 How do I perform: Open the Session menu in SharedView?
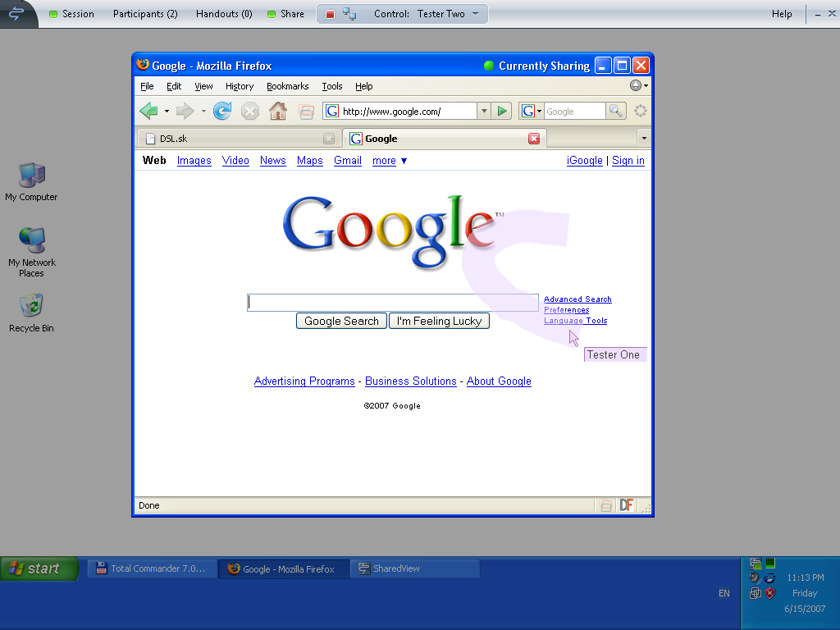coord(72,14)
